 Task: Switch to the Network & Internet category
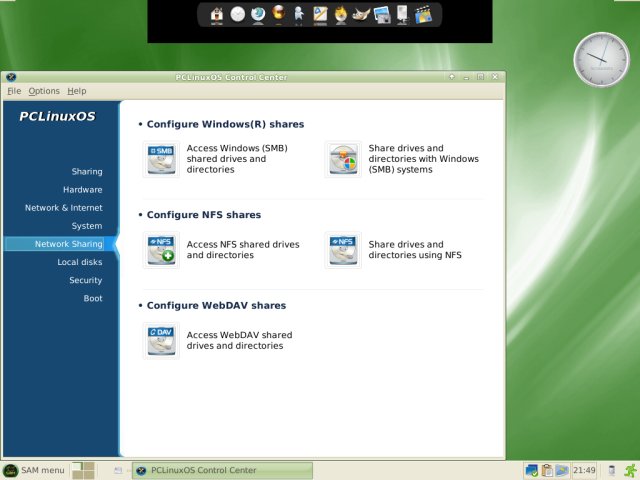(64, 208)
